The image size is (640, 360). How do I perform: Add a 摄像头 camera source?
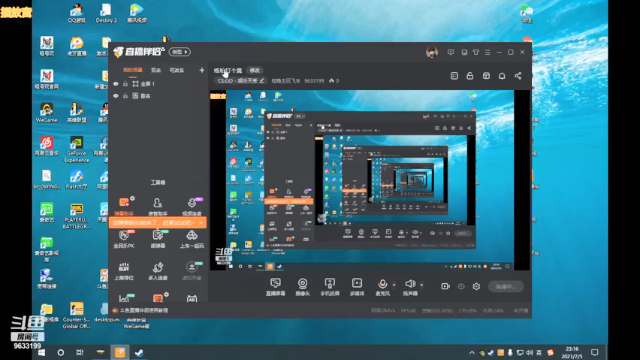(x=302, y=287)
